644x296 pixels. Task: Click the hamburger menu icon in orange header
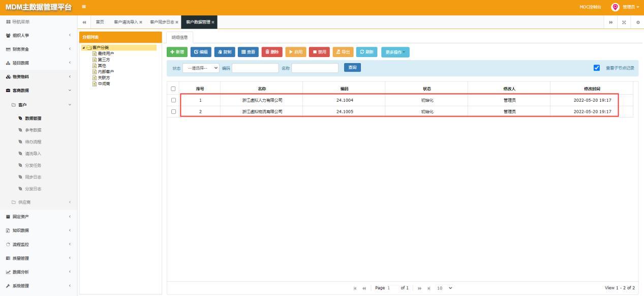point(84,7)
